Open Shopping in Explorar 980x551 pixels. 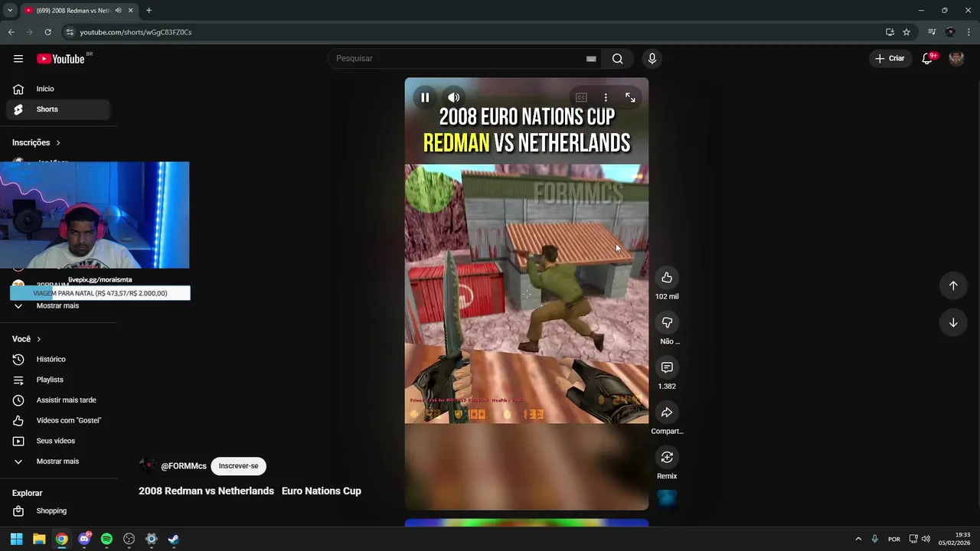click(x=58, y=510)
